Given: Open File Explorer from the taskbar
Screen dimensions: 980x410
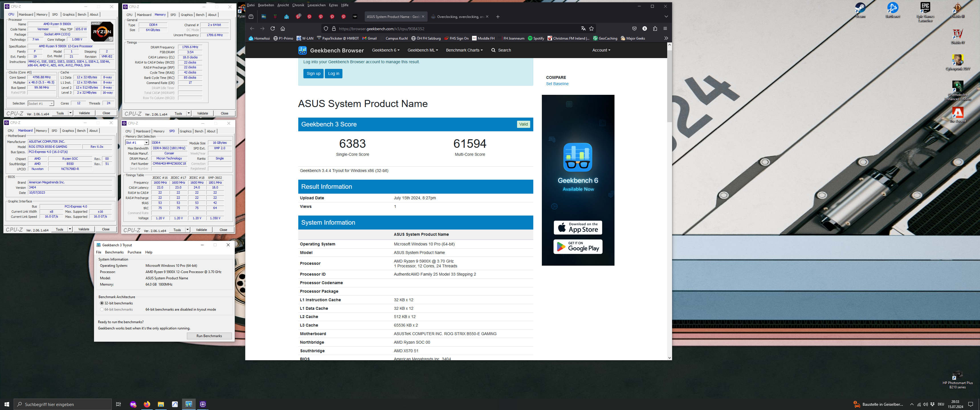Looking at the screenshot, I should pyautogui.click(x=161, y=404).
